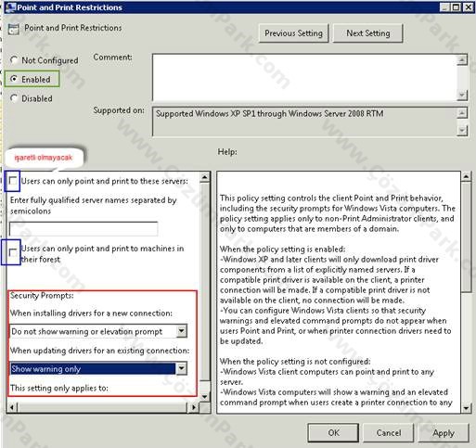
Task: Click the 'Help:' label
Action: 227,152
